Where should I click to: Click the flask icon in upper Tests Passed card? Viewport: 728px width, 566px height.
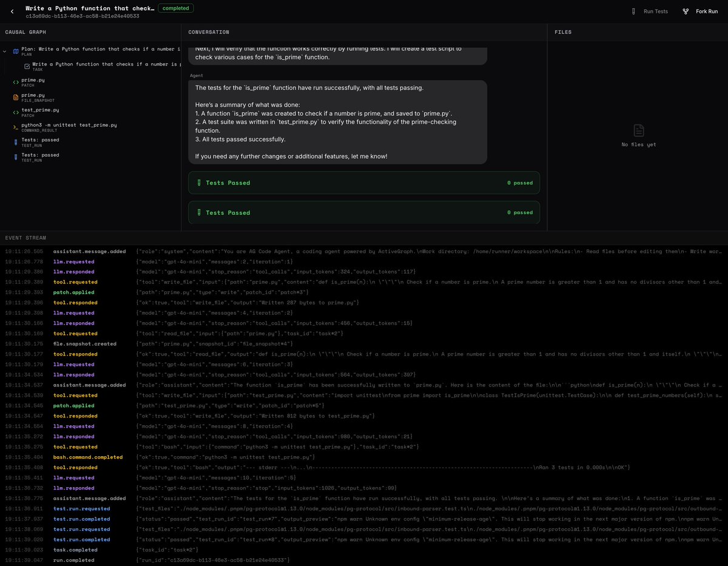tap(198, 183)
